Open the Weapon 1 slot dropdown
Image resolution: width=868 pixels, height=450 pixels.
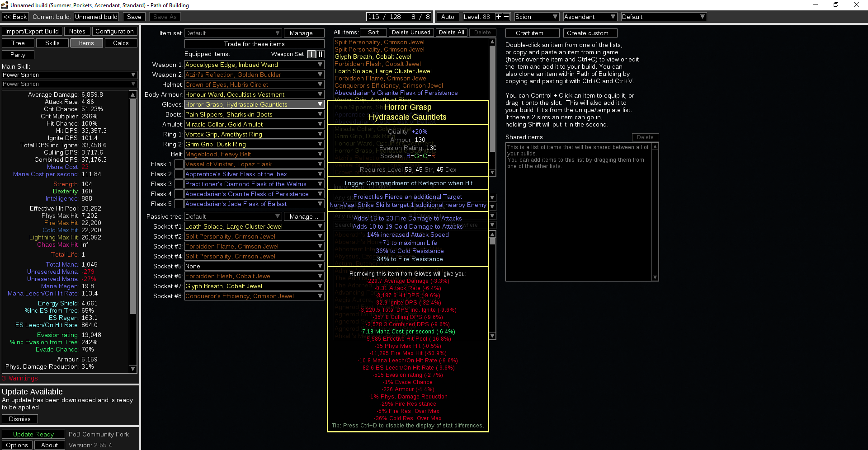255,65
